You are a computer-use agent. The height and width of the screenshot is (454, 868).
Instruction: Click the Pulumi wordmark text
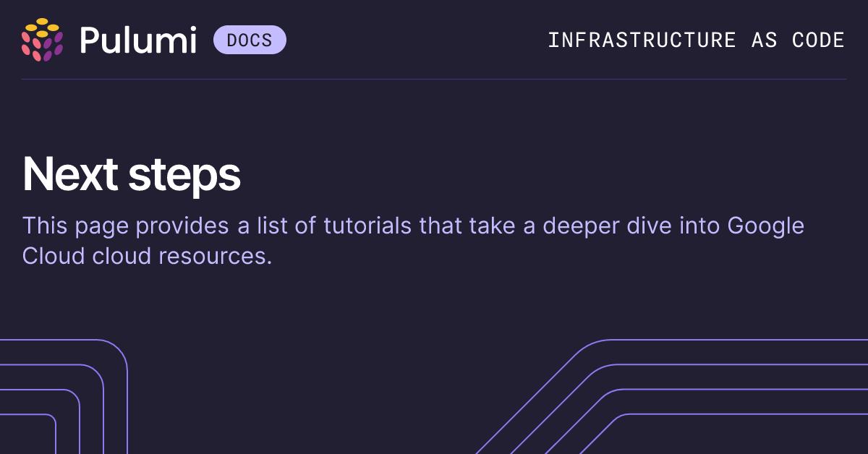138,40
